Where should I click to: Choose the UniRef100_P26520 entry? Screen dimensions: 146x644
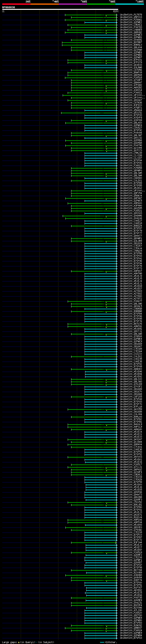(x=131, y=613)
